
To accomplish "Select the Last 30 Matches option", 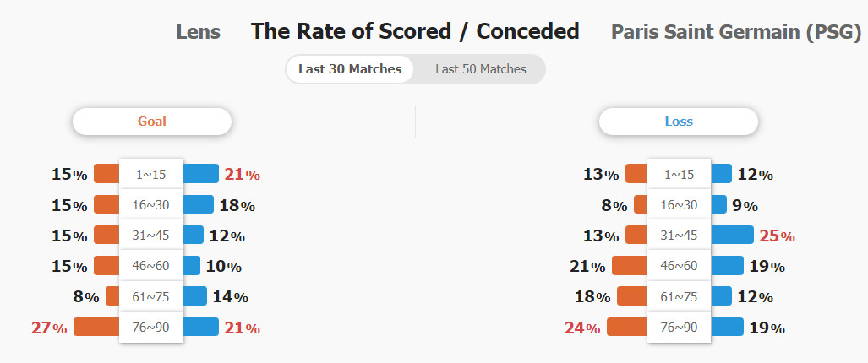I will point(350,69).
